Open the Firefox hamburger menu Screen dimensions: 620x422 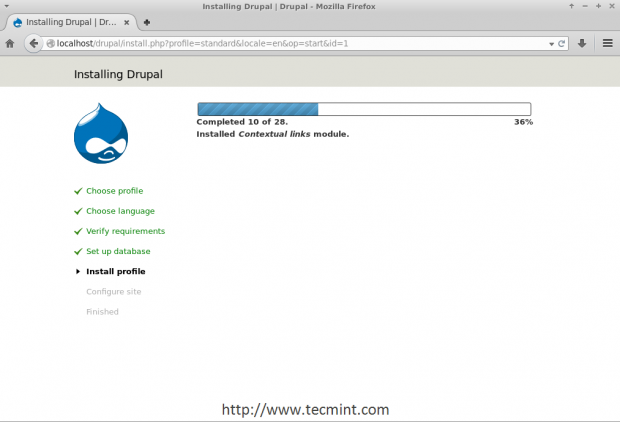coord(608,43)
